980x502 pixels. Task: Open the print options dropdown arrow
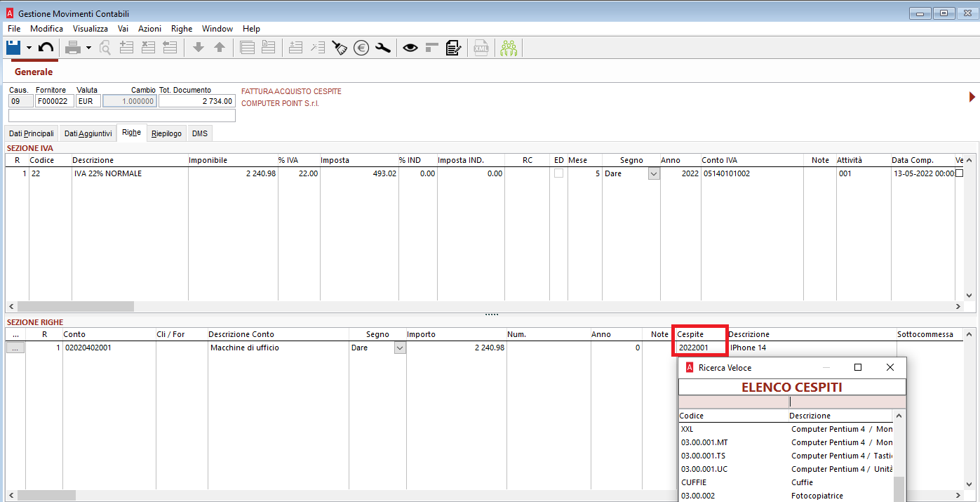click(88, 48)
